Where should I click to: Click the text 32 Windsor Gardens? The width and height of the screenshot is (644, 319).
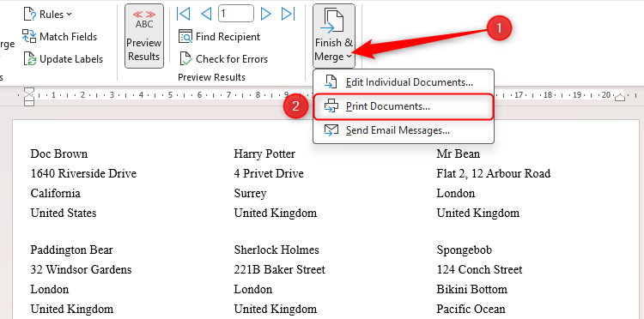(81, 269)
